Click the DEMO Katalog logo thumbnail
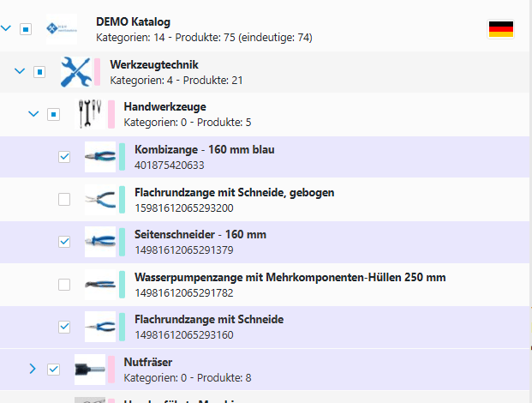This screenshot has height=403, width=532. tap(62, 29)
